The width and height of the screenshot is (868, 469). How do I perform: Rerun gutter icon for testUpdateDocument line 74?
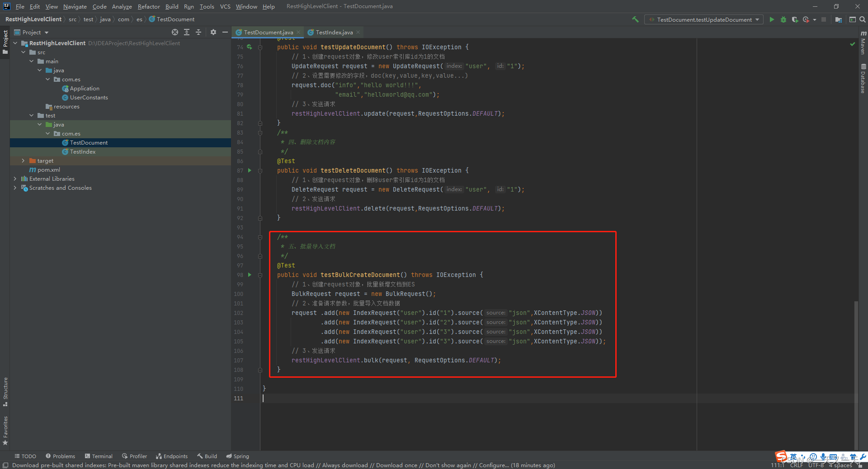(250, 47)
